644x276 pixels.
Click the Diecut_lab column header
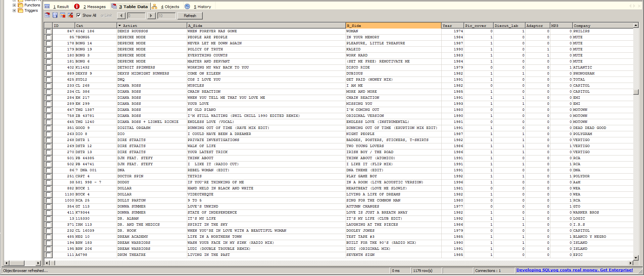[x=509, y=26]
